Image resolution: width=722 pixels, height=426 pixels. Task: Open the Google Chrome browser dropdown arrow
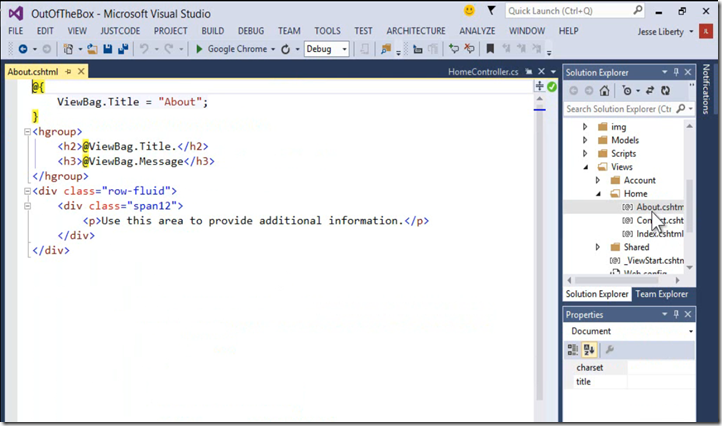273,49
